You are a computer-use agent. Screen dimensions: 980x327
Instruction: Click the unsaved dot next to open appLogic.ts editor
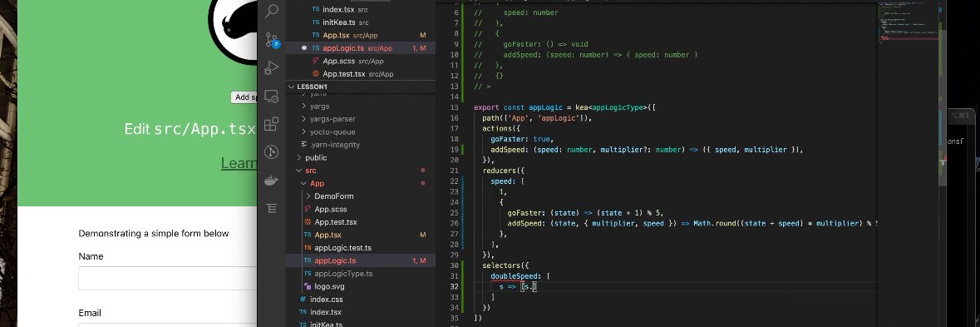click(x=304, y=48)
